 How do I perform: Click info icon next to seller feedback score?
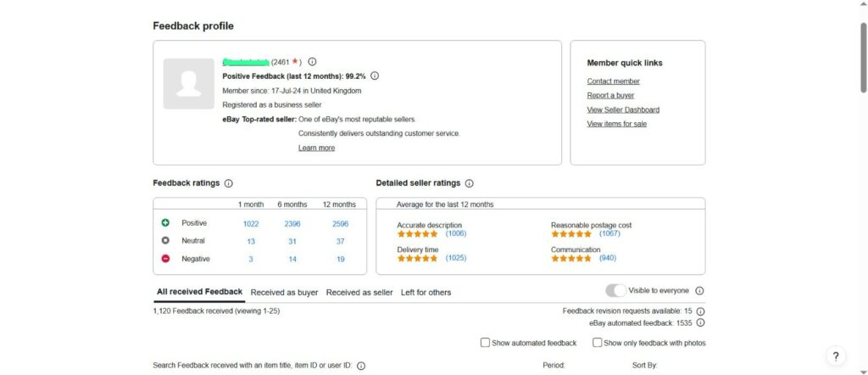[312, 62]
